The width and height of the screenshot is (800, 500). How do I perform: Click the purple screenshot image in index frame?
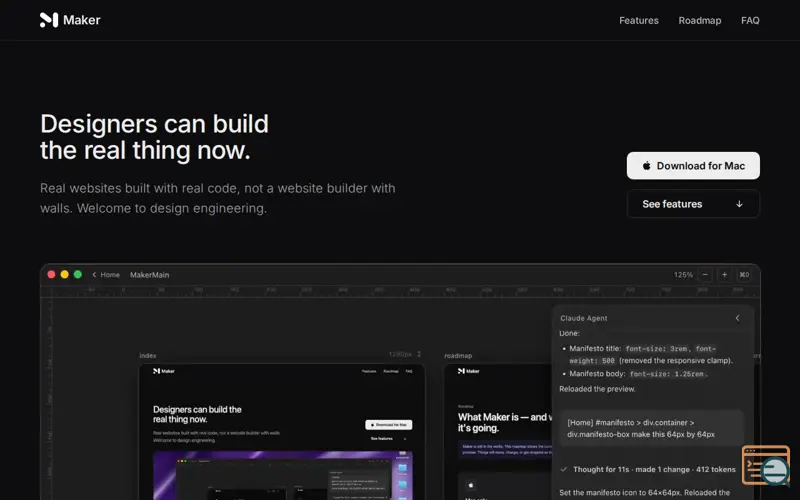click(x=283, y=475)
